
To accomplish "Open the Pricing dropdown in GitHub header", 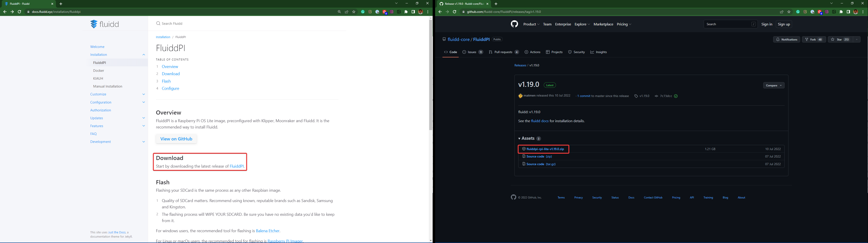I will [x=624, y=24].
